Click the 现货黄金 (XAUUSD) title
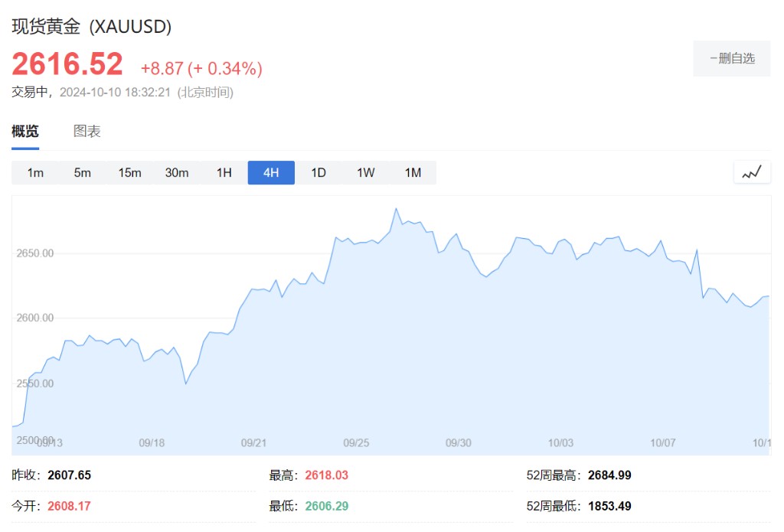 point(92,27)
